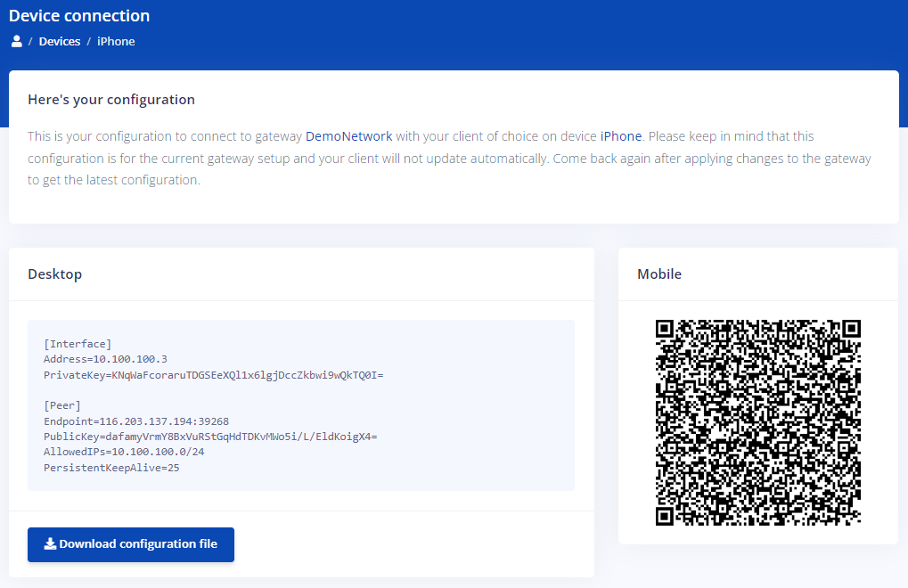Screen dimensions: 908x588
Task: Follow the iPhone device link in description
Action: point(621,136)
